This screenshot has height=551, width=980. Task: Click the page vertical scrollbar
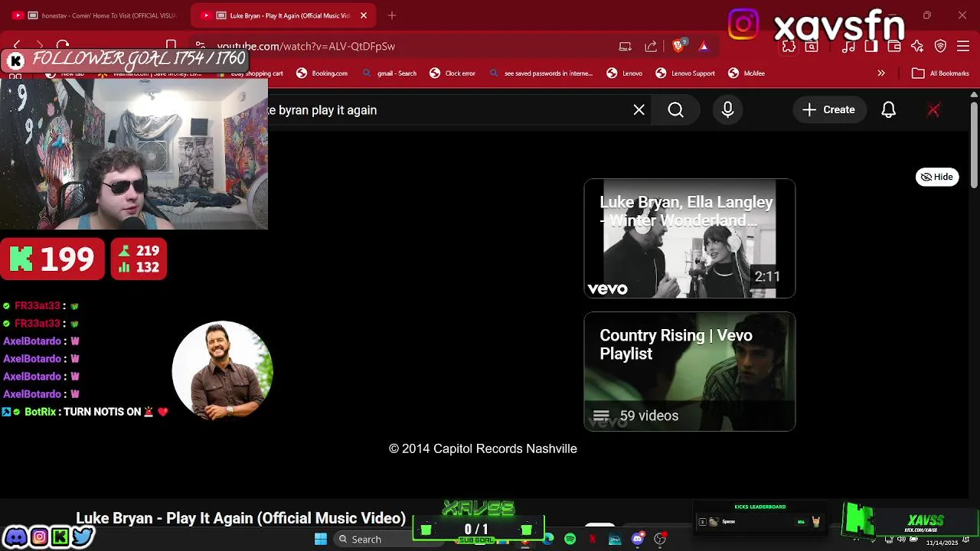pos(974,145)
